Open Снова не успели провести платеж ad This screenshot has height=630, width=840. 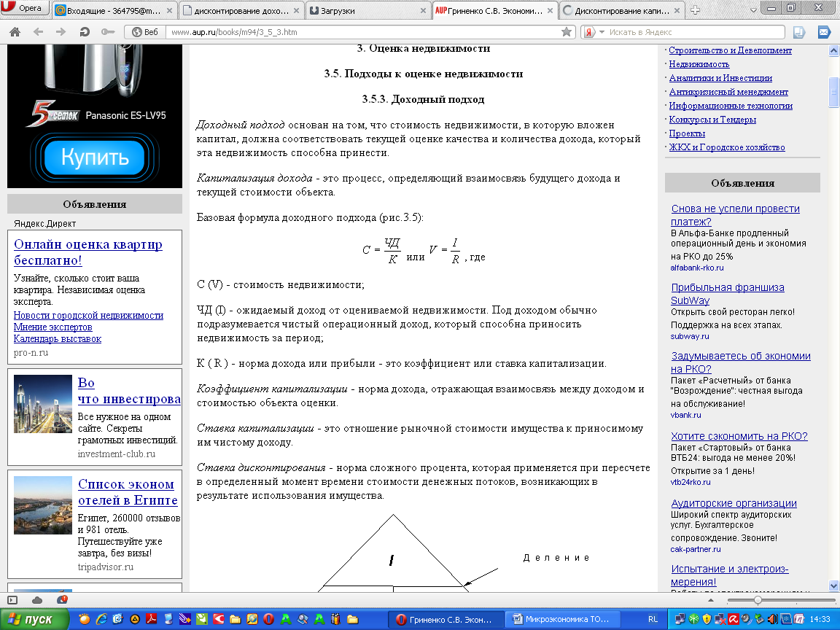tap(735, 215)
